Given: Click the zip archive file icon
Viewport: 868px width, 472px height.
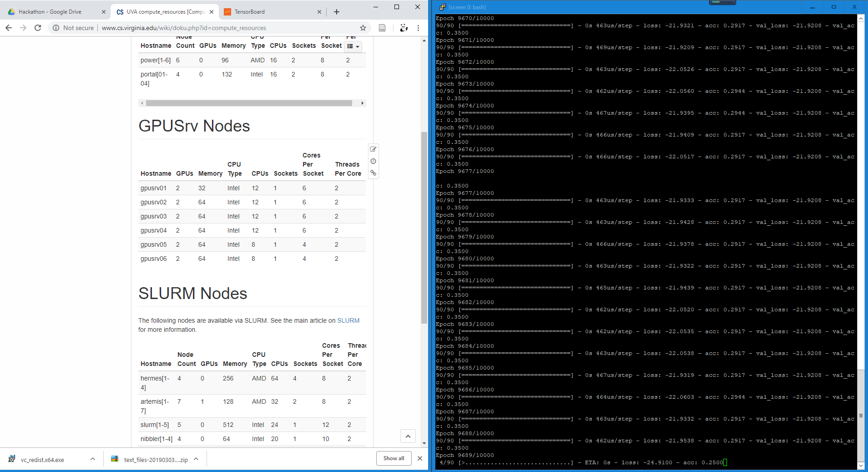Looking at the screenshot, I should (115, 459).
